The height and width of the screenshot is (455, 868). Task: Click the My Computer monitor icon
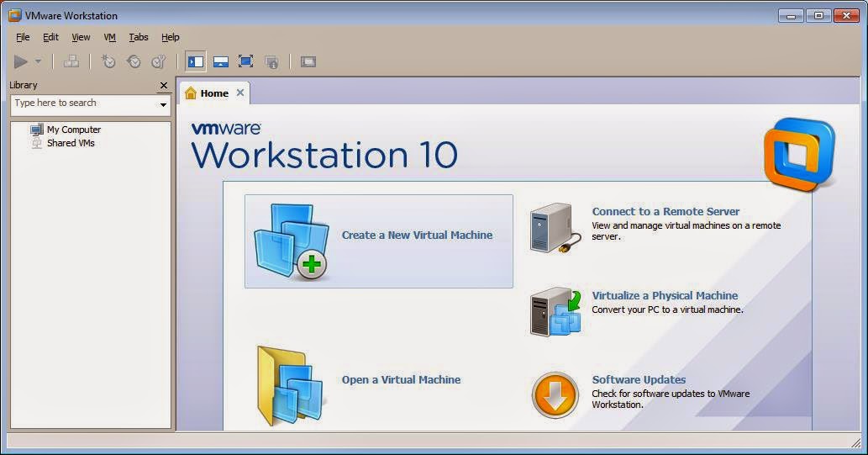point(36,130)
